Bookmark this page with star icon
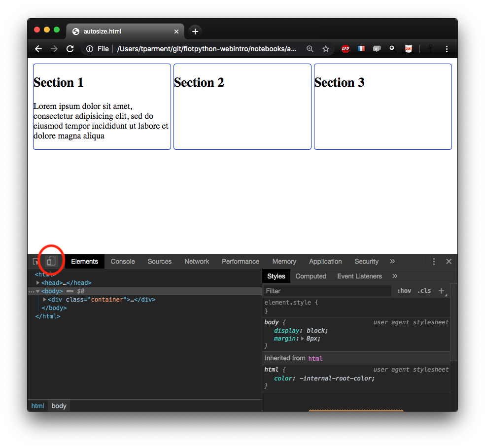 tap(326, 49)
